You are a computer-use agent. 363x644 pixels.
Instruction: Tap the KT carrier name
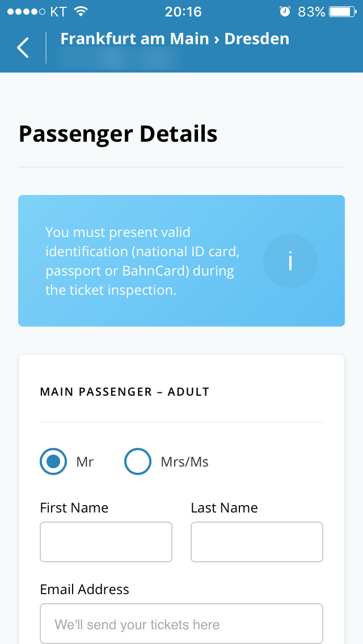pyautogui.click(x=58, y=11)
